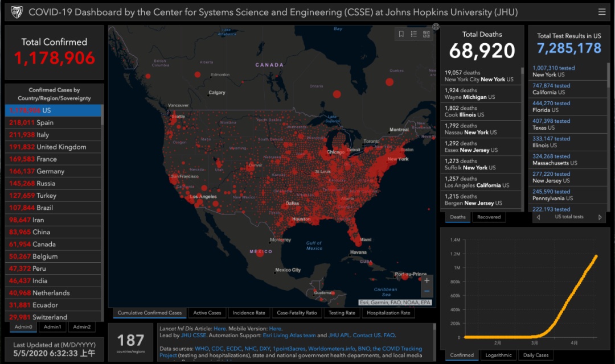This screenshot has width=615, height=364.
Task: Go to previous panel before US total tests
Action: tap(539, 217)
